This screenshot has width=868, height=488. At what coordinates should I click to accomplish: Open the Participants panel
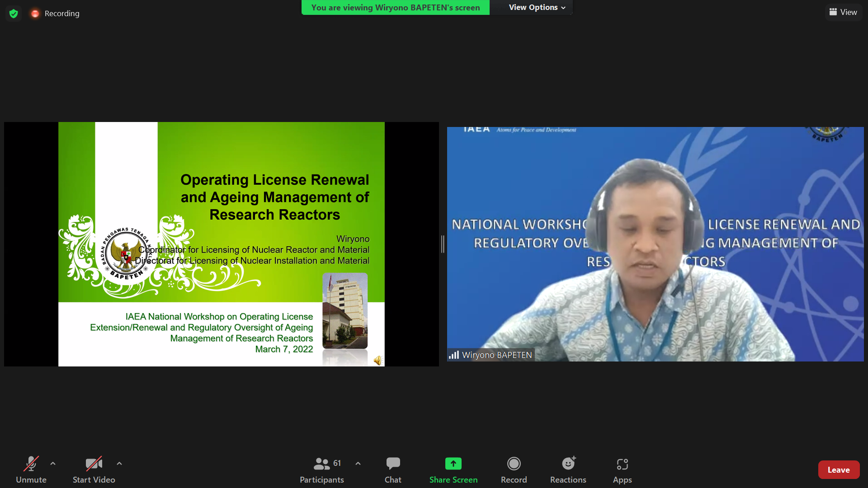click(x=322, y=470)
